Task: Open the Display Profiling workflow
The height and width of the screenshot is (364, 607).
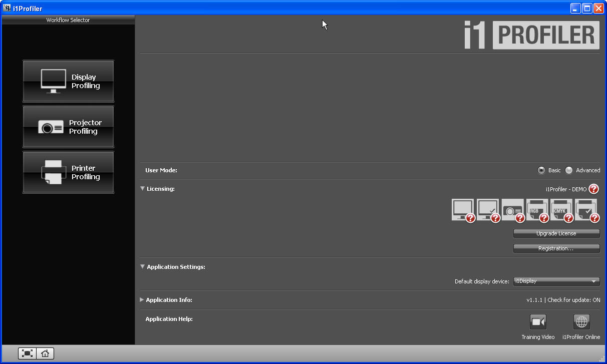Action: click(68, 81)
